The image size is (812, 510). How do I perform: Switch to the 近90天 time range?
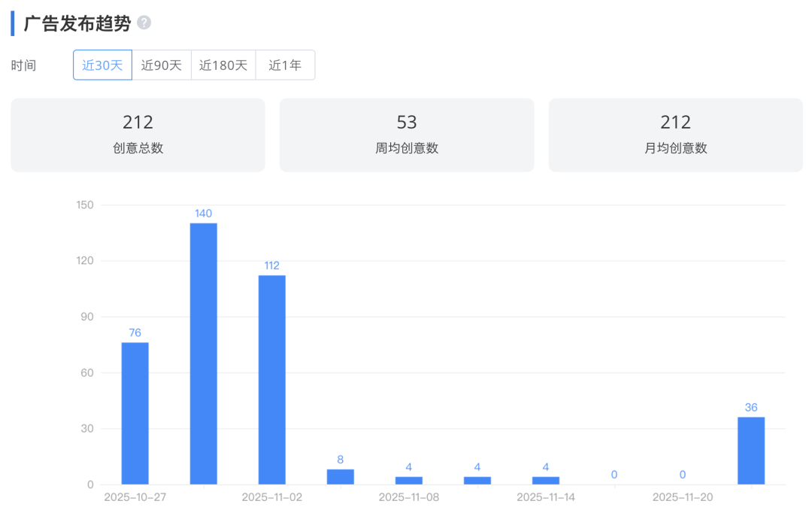pos(162,65)
